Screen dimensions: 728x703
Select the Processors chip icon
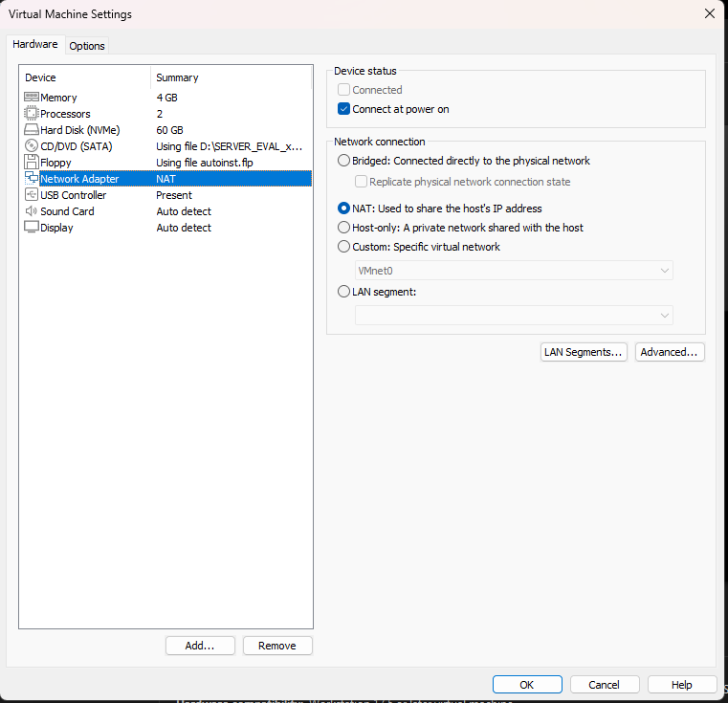31,114
